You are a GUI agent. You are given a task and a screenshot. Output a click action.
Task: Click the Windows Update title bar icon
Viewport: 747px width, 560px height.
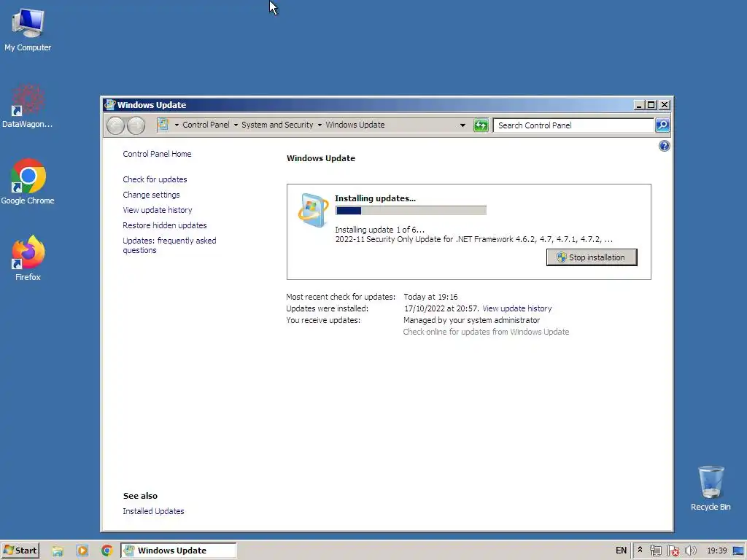tap(110, 104)
